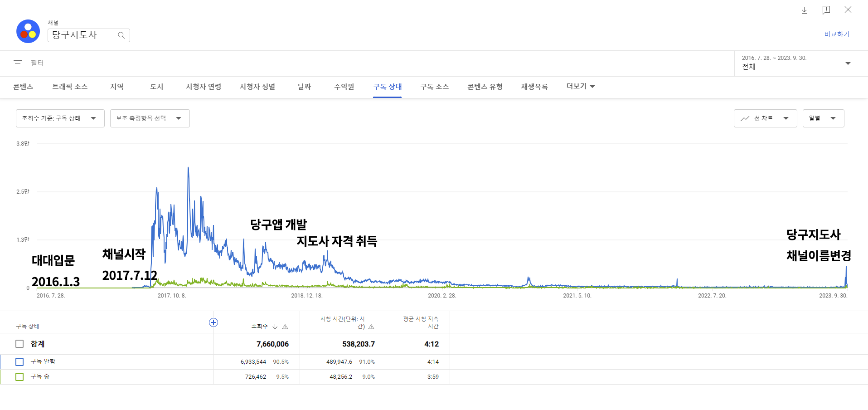Click the 2022. 7. 20. axis date label
The width and height of the screenshot is (868, 410).
(712, 296)
